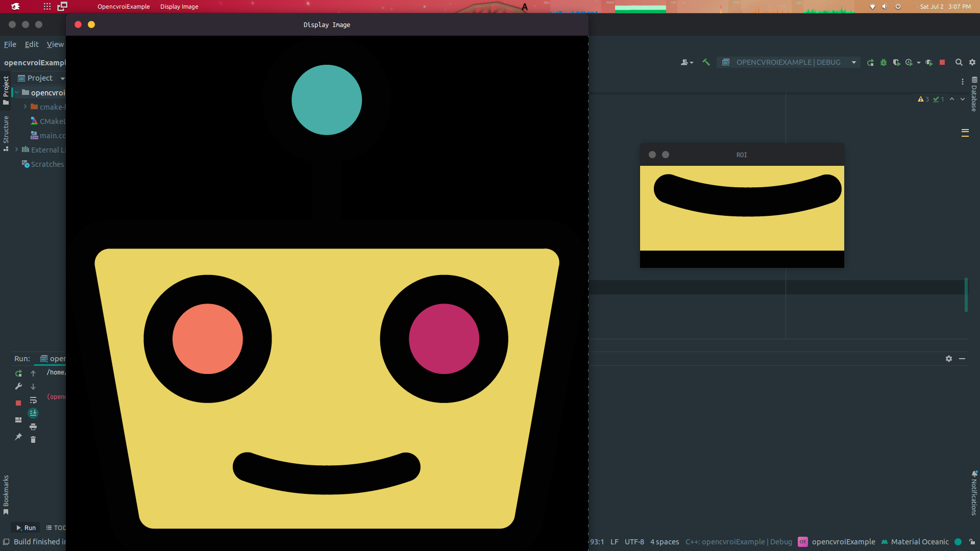Click Rerun icon in Run panel
Viewport: 980px width, 551px height.
18,373
